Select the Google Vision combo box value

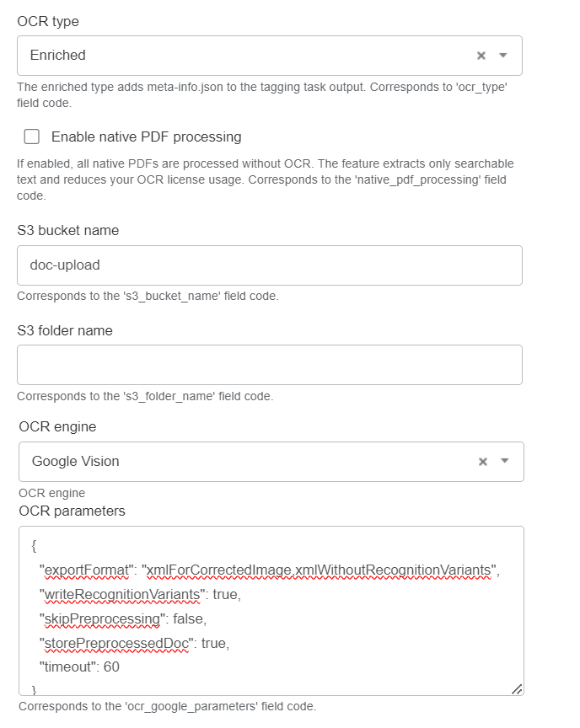coord(76,462)
